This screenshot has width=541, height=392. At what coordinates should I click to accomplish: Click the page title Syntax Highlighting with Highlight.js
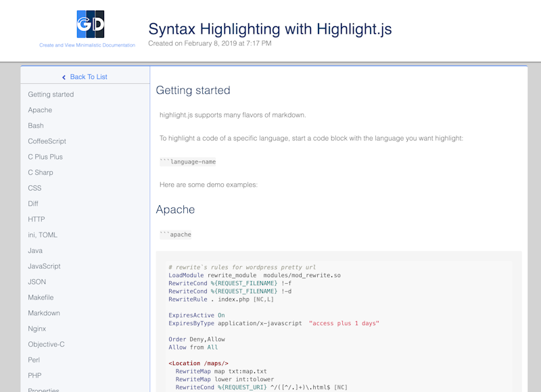pos(270,29)
